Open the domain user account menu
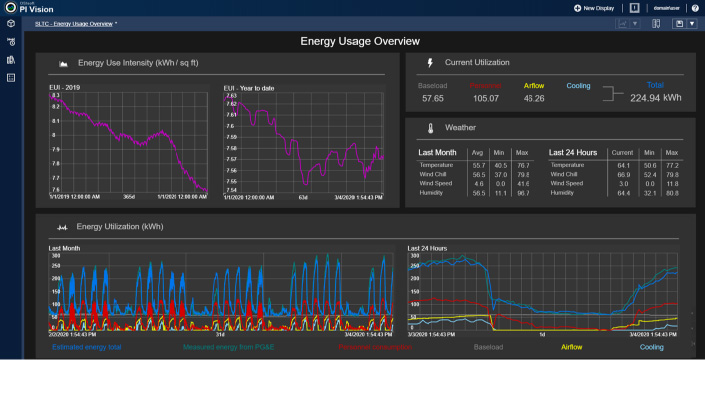 [x=666, y=8]
